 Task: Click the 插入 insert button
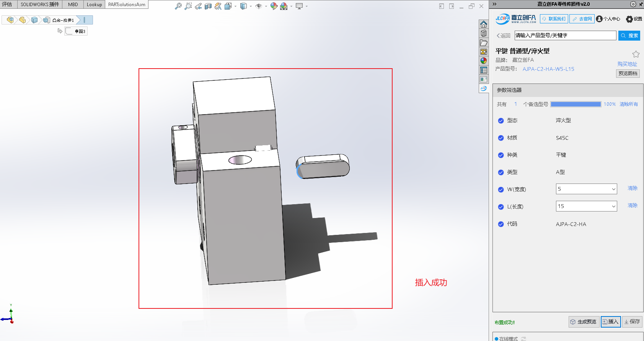click(x=610, y=322)
